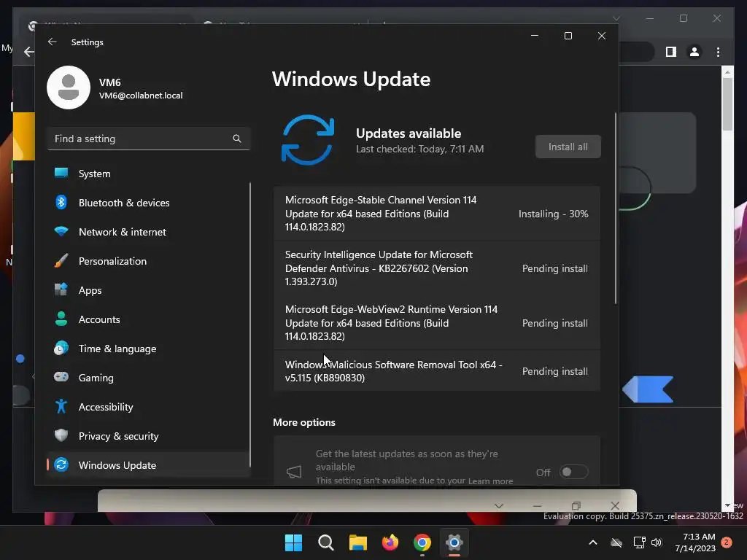Open the clock showing 7:13 AM
Screen dimensions: 747x560
click(695, 542)
